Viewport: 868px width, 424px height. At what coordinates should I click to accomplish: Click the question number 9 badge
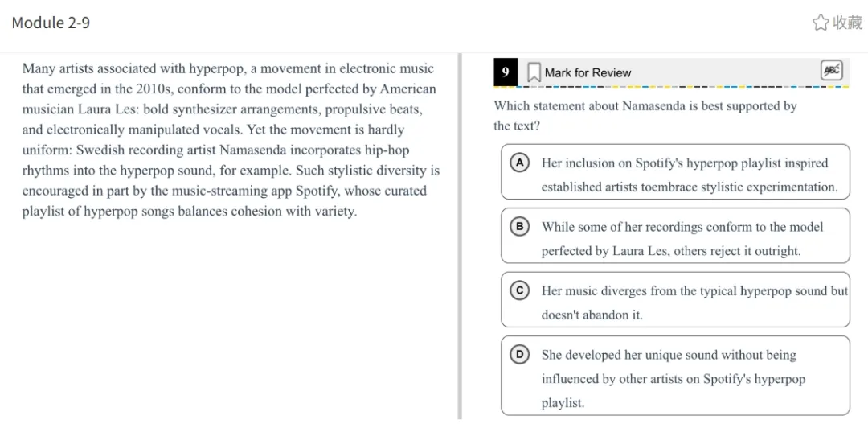click(x=506, y=72)
